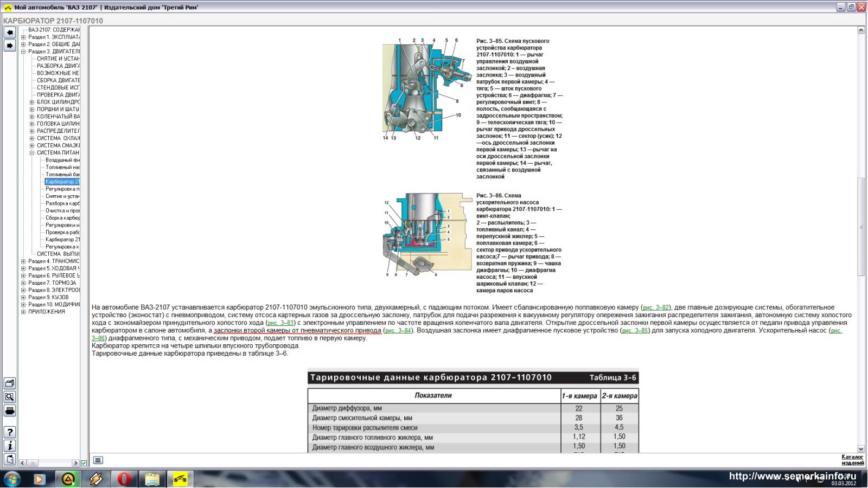The width and height of the screenshot is (868, 488).
Task: Select Воздушный фильтр item in tree
Action: [62, 160]
